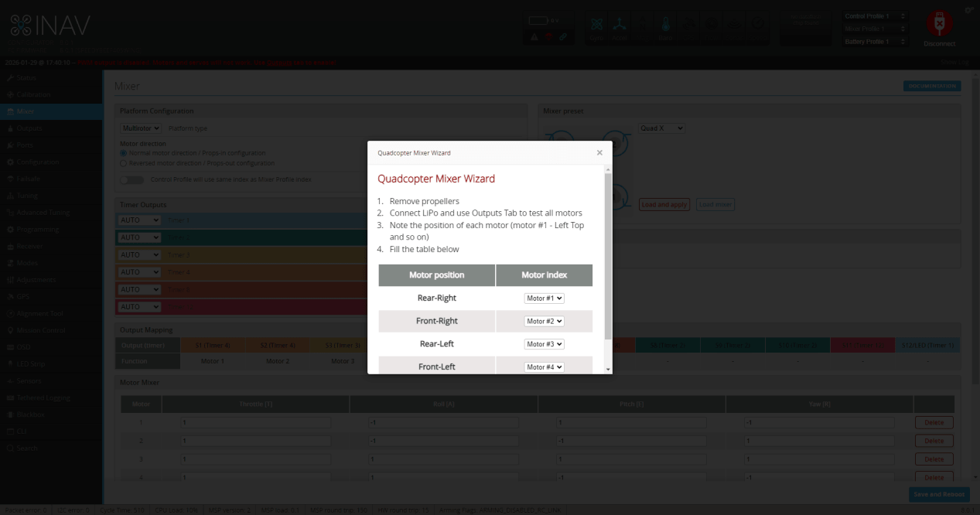This screenshot has height=515, width=980.
Task: Toggle Control Profile same index switch
Action: [x=131, y=179]
